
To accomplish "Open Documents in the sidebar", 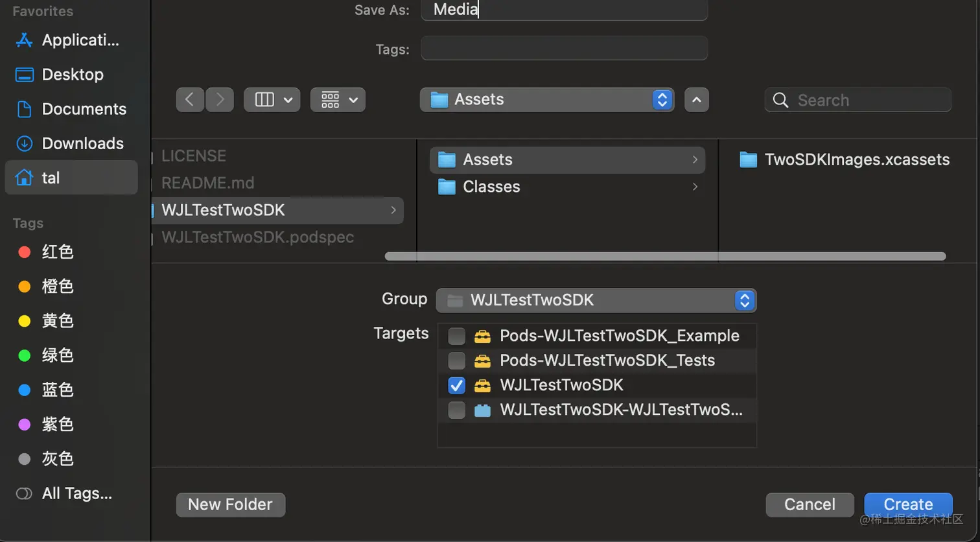I will (x=71, y=109).
